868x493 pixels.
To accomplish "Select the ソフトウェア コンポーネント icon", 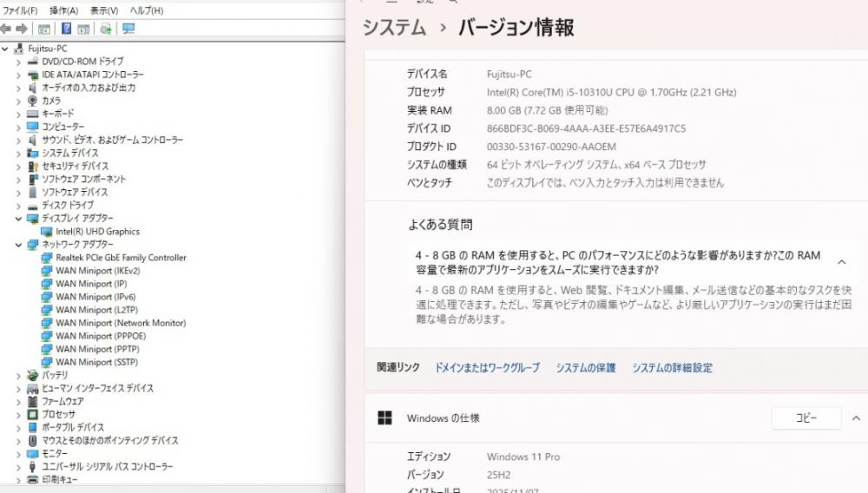I will [33, 179].
